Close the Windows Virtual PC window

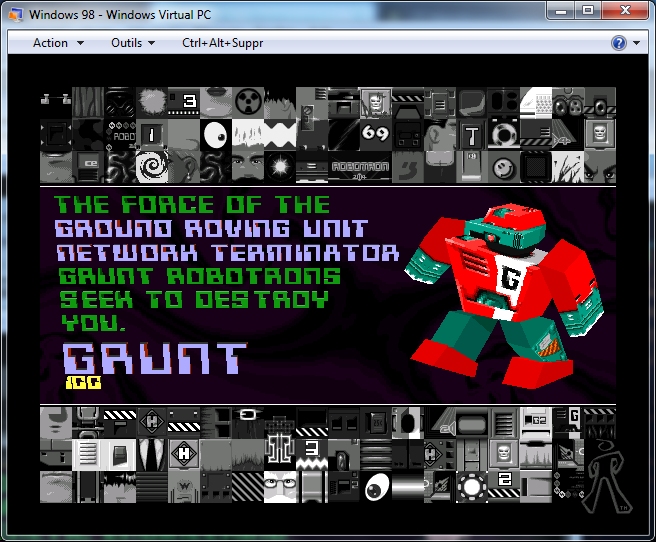625,10
